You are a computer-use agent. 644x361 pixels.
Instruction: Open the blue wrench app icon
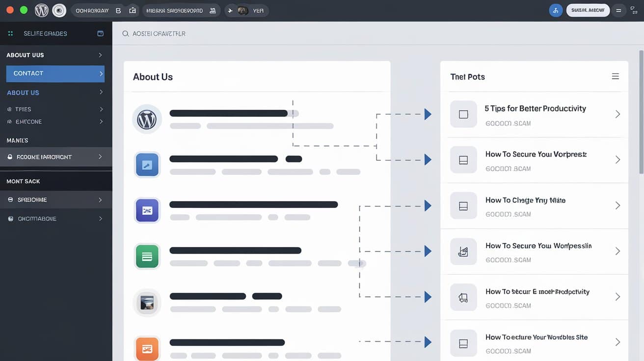pyautogui.click(x=147, y=164)
